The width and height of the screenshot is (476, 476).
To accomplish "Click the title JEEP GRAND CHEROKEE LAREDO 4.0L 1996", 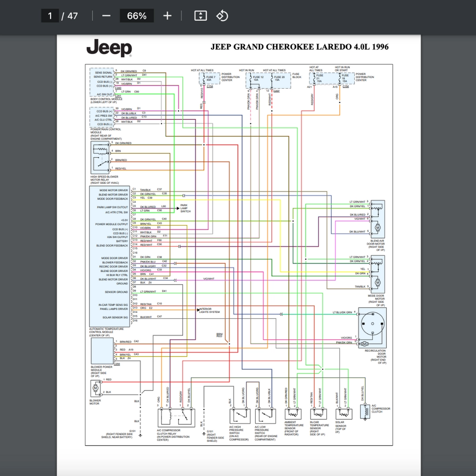I will (300, 47).
